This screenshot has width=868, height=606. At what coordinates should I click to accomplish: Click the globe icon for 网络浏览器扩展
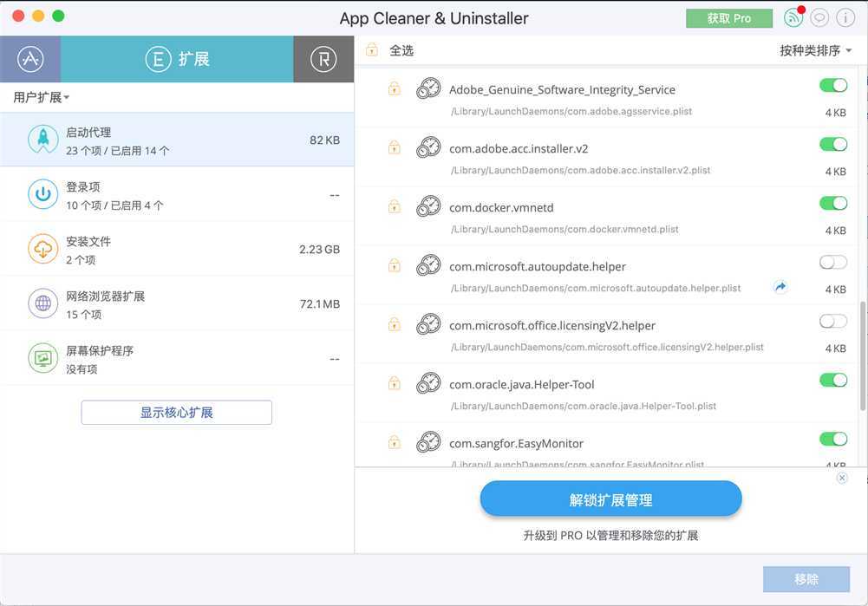(43, 303)
